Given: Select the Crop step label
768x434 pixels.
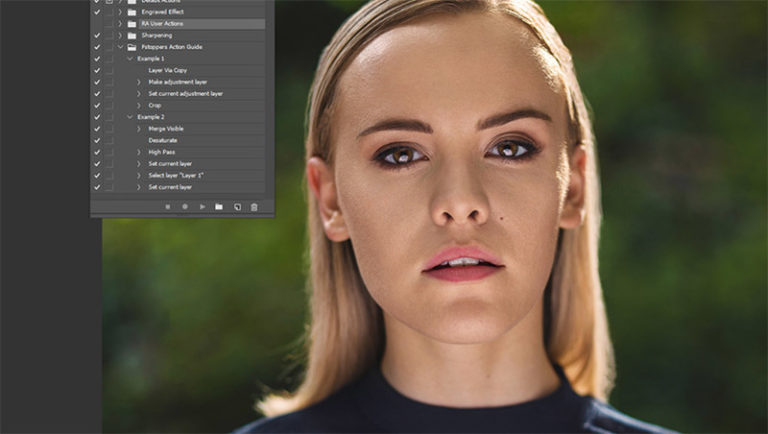Looking at the screenshot, I should click(x=155, y=105).
